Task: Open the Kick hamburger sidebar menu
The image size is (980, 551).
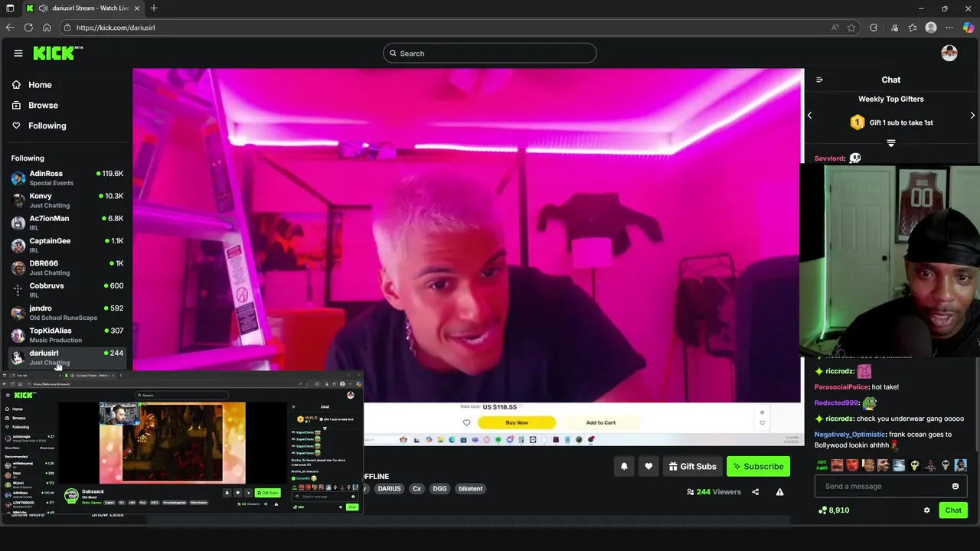Action: (x=18, y=53)
